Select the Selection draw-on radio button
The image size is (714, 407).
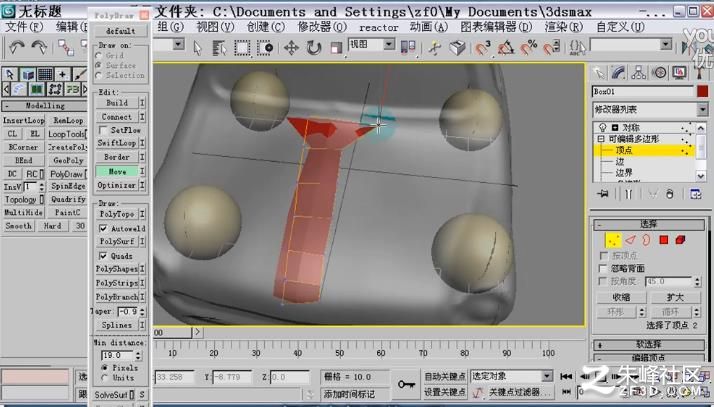pos(98,76)
